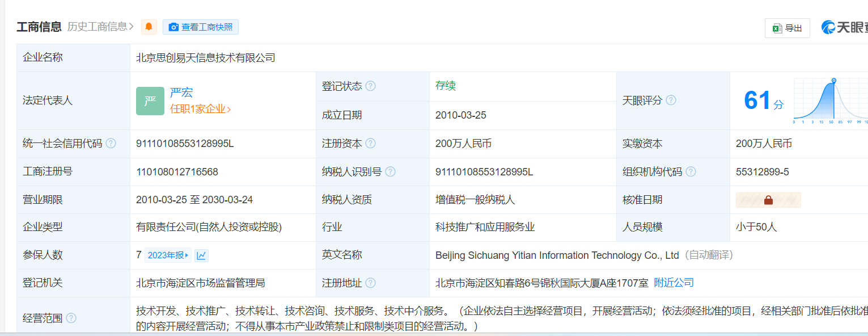The image size is (868, 336).
Task: Open 严宏 representative profile link
Action: tap(181, 93)
